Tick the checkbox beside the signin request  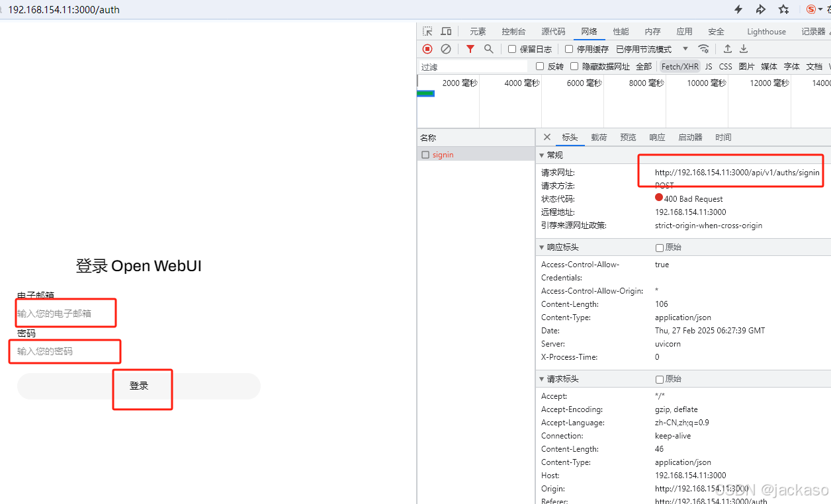click(425, 155)
